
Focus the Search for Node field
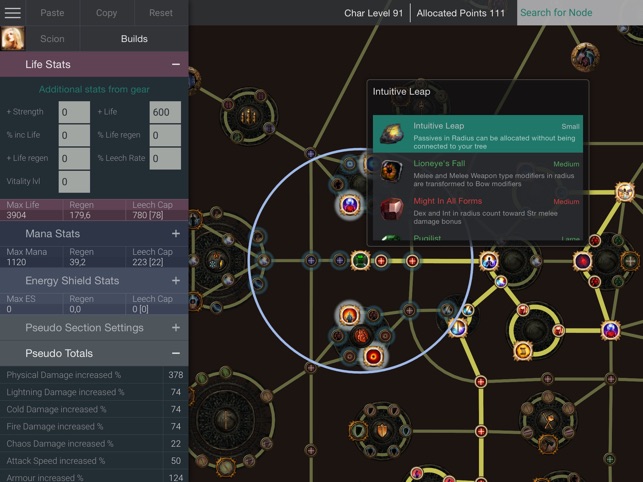tap(580, 13)
